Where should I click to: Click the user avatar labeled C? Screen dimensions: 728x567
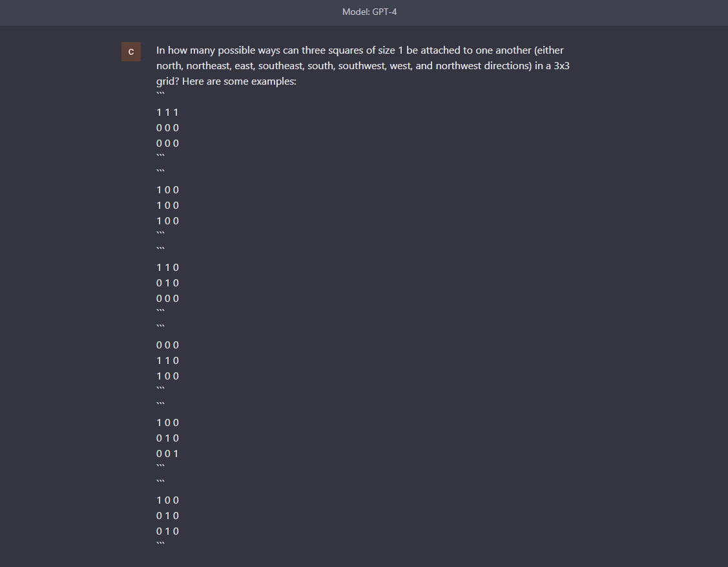(130, 51)
